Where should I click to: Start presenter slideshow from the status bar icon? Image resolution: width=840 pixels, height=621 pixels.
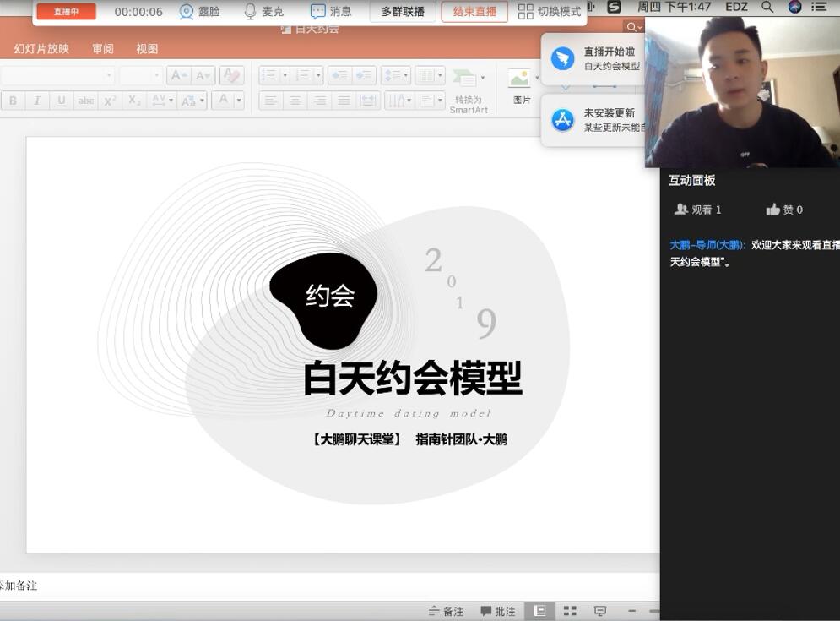[599, 610]
